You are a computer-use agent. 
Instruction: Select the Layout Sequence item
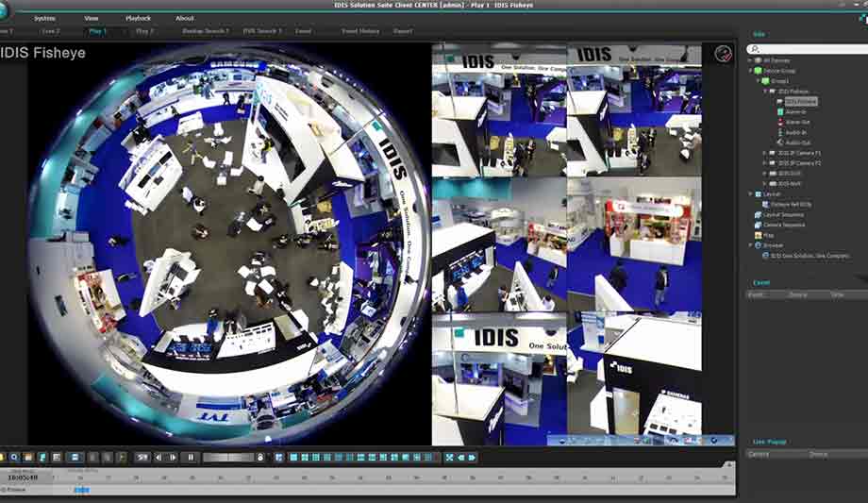pos(783,214)
